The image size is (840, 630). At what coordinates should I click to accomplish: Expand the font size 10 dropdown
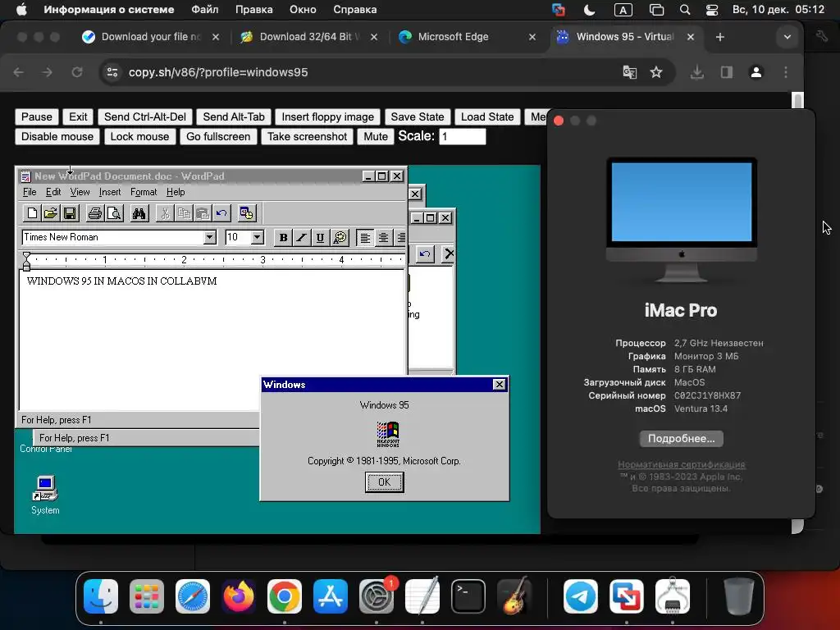(257, 237)
